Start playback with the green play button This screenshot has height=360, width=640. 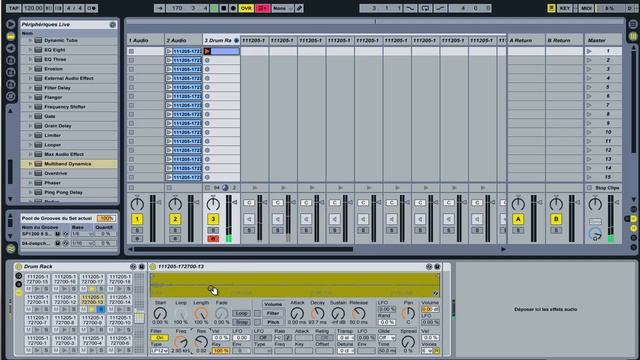pos(214,8)
